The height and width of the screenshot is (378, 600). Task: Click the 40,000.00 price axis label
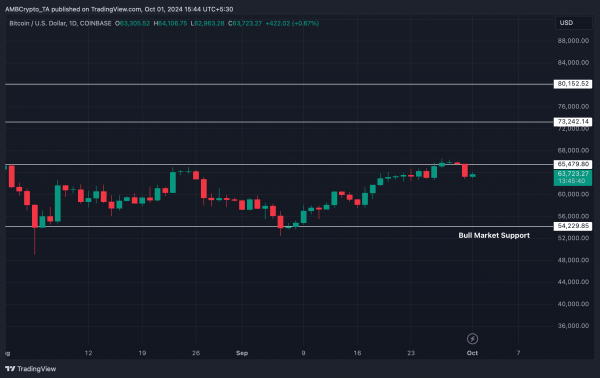click(573, 304)
